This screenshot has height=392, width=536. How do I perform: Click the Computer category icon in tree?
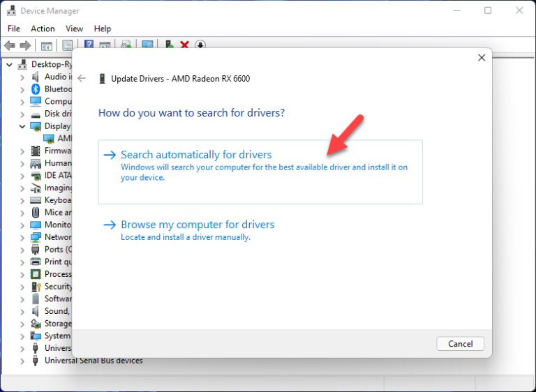pos(36,102)
